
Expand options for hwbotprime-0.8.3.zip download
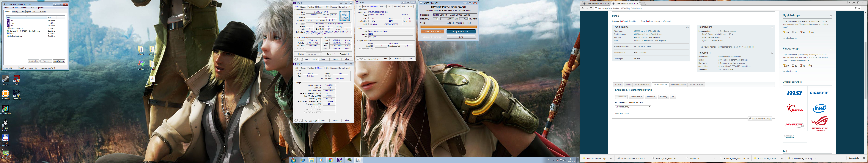[611, 158]
